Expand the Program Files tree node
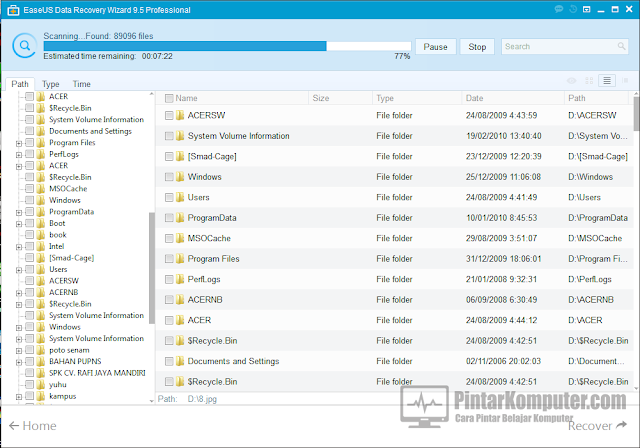 tap(19, 143)
